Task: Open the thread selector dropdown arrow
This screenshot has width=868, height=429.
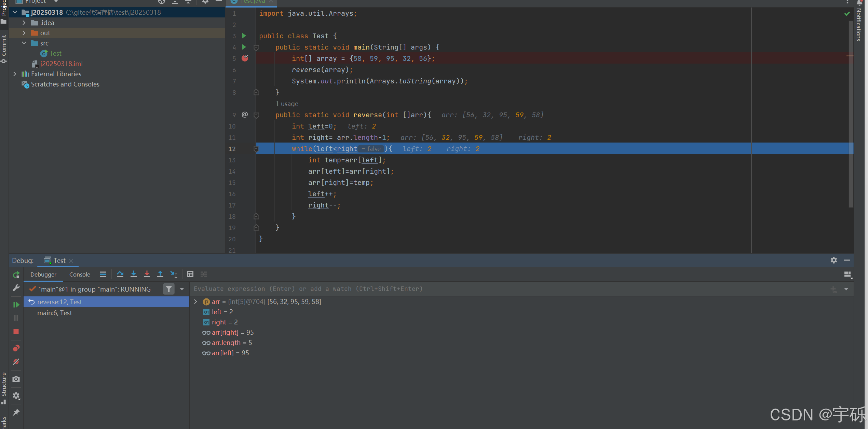Action: (x=182, y=289)
